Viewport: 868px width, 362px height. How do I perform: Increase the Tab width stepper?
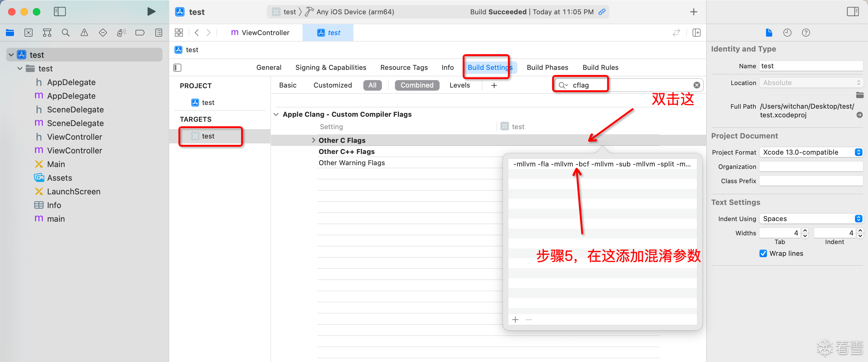click(805, 230)
